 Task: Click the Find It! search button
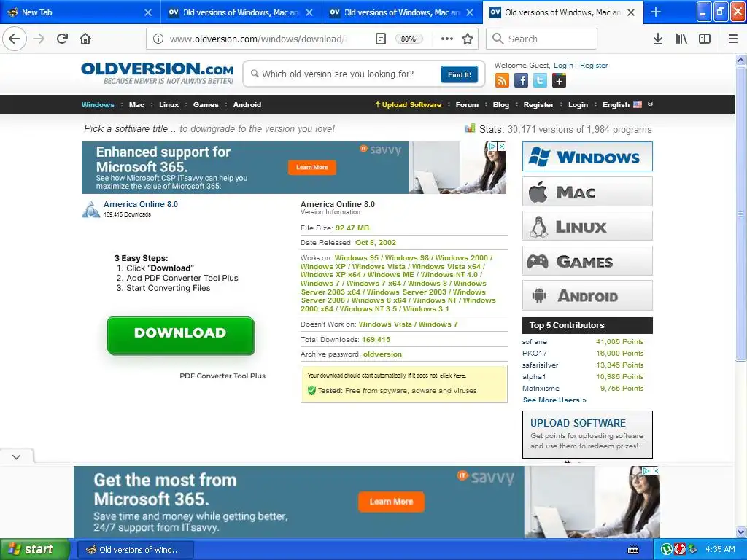[460, 74]
